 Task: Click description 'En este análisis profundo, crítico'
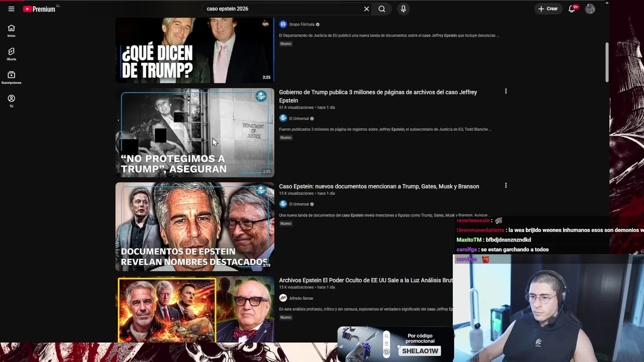pos(366,309)
